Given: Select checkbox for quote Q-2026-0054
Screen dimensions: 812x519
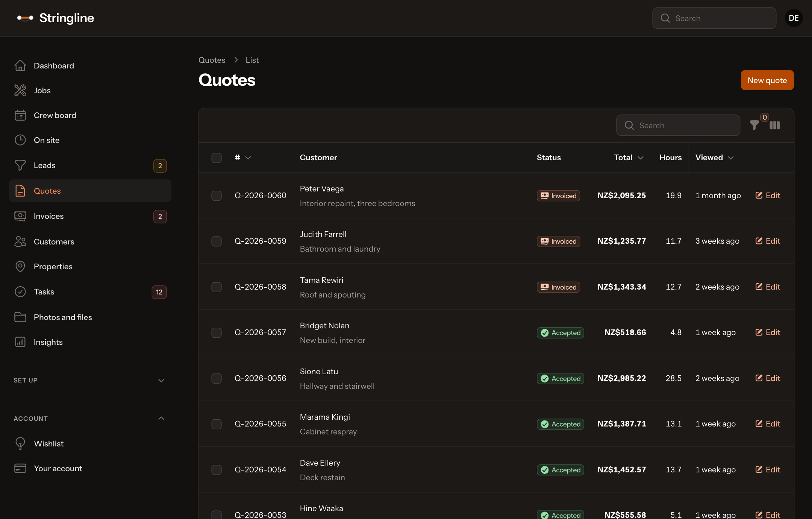Looking at the screenshot, I should (x=217, y=470).
